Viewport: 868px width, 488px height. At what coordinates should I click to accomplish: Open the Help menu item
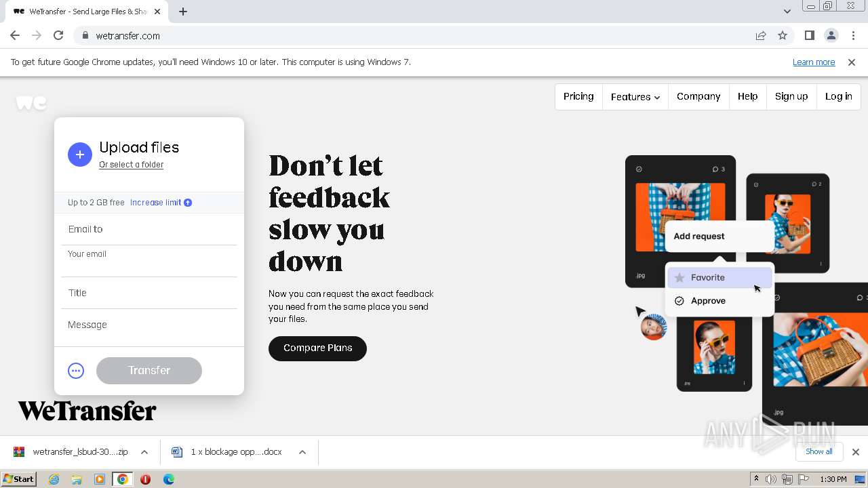click(x=747, y=96)
